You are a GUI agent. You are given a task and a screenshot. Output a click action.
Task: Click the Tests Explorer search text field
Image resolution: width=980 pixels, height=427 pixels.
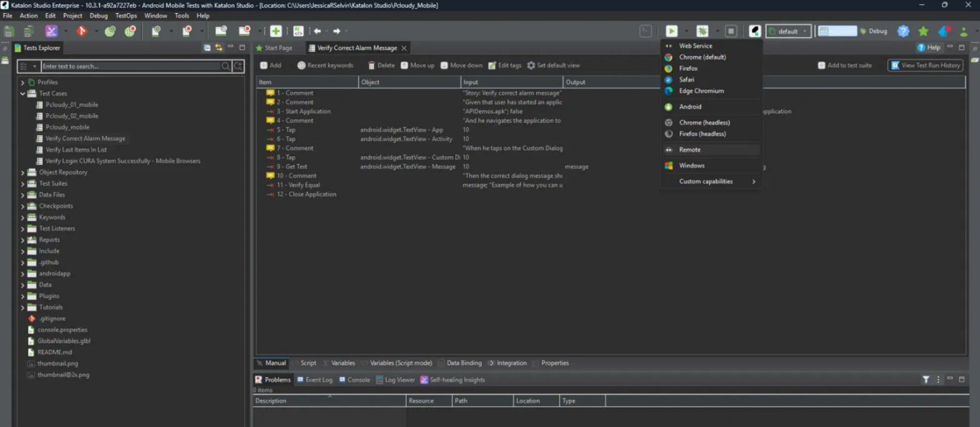click(x=131, y=66)
